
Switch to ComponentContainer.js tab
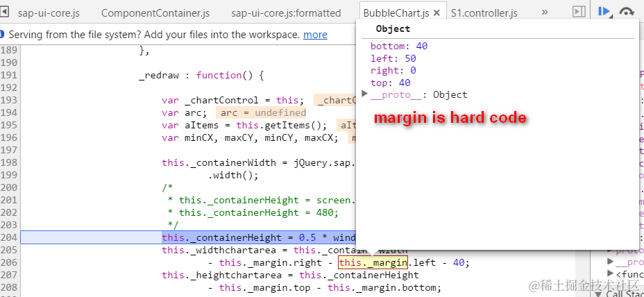(155, 13)
